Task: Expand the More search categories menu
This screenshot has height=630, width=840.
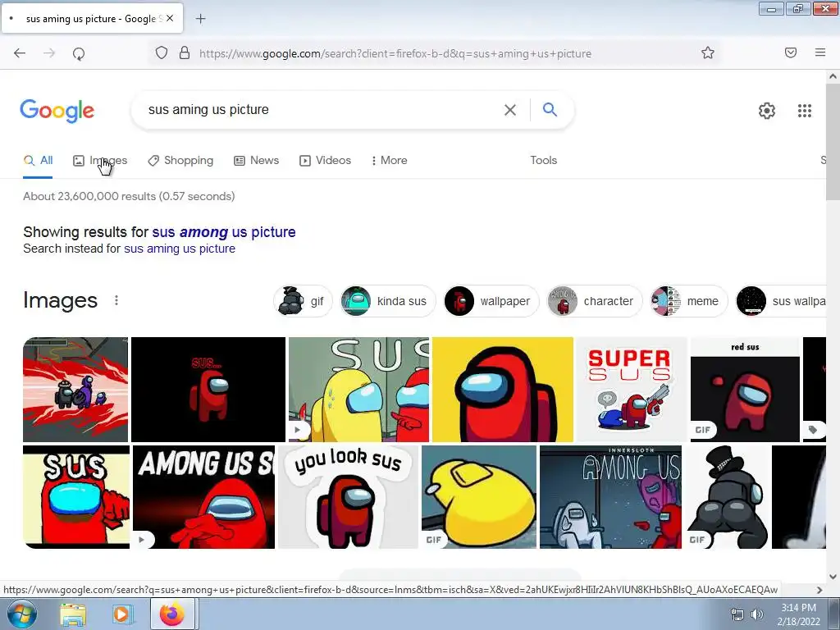Action: click(390, 160)
